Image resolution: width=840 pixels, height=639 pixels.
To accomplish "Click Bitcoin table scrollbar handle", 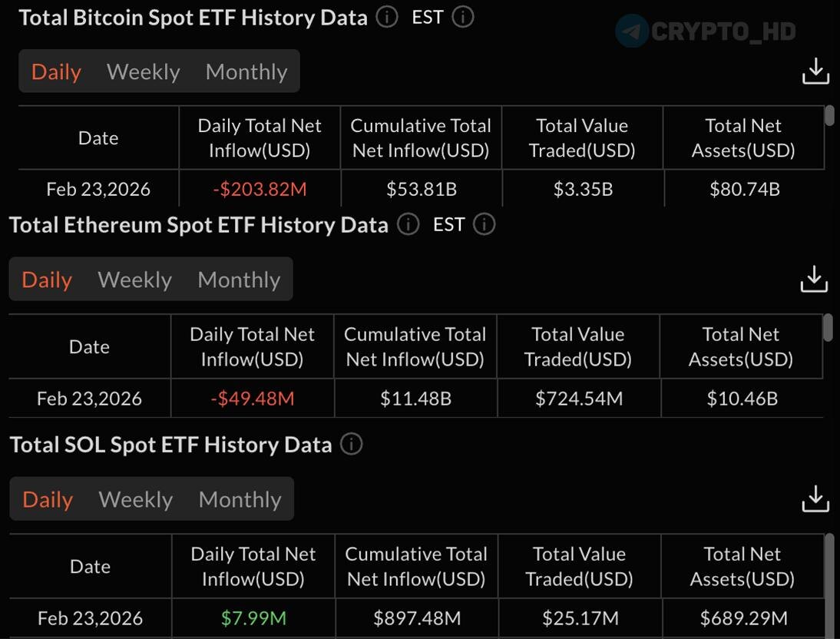I will pos(829,116).
